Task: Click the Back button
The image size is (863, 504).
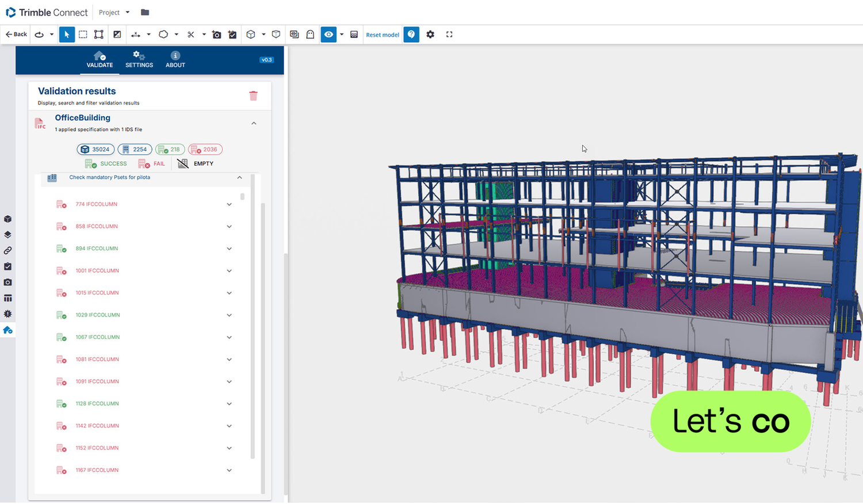Action: click(x=16, y=35)
